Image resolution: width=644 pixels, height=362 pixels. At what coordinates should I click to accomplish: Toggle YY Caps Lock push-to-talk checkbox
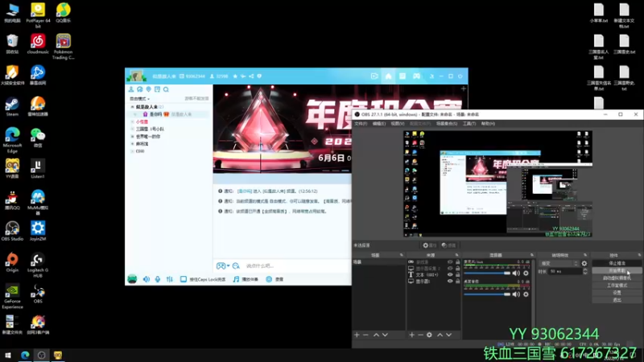pos(184,279)
